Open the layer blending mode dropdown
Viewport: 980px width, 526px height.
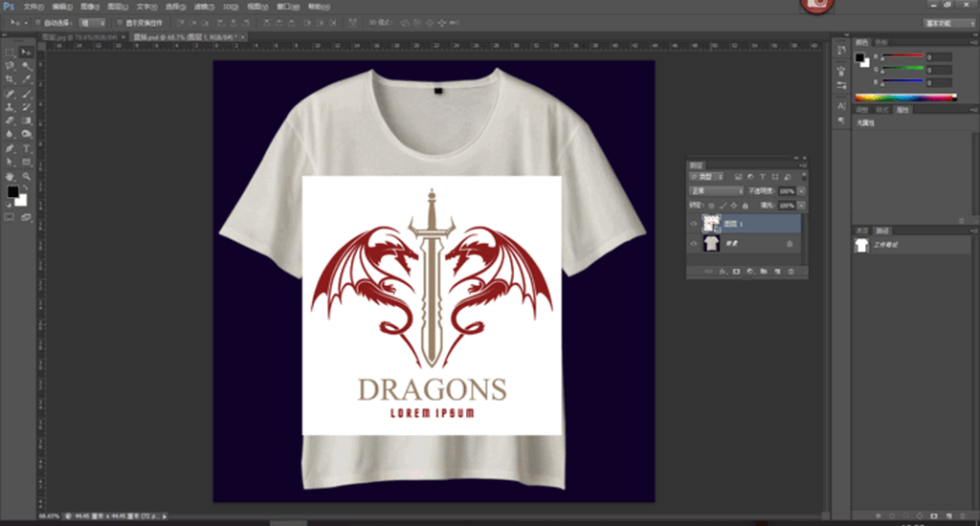click(716, 191)
